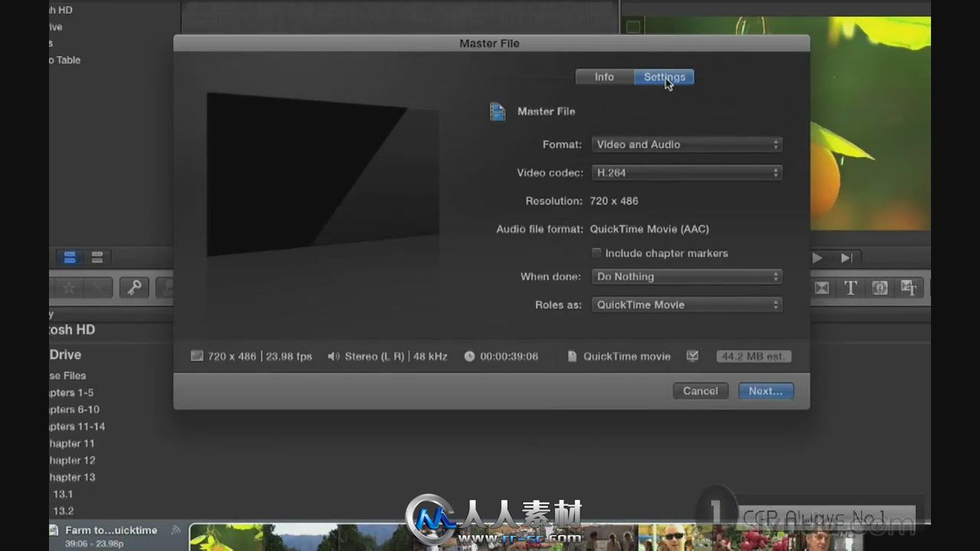Viewport: 980px width, 551px height.
Task: Select Chapter 12 in the library list
Action: [72, 460]
